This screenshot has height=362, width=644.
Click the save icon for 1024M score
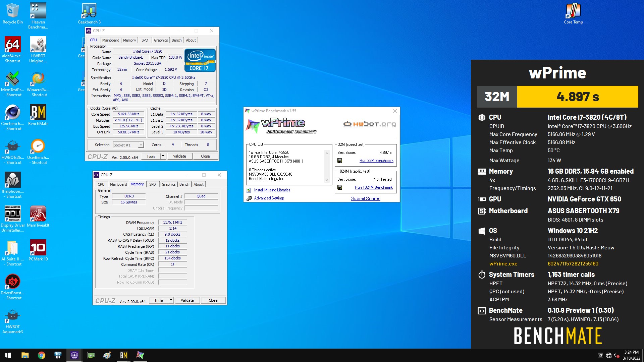340,187
